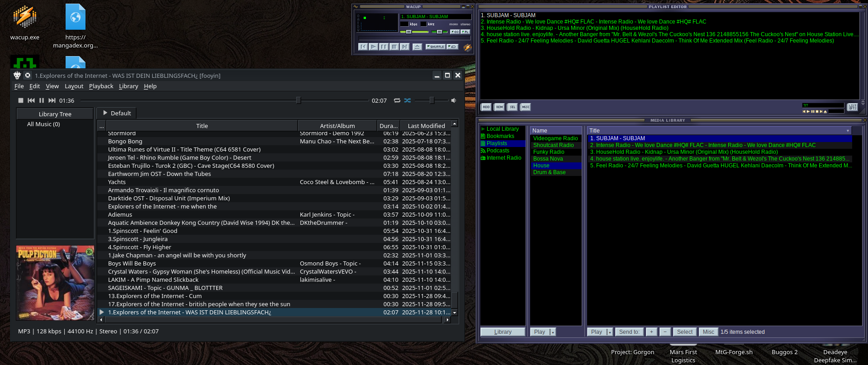The width and height of the screenshot is (868, 365).
Task: Click the WACUP lightning bolt logo
Action: pyautogui.click(x=467, y=47)
